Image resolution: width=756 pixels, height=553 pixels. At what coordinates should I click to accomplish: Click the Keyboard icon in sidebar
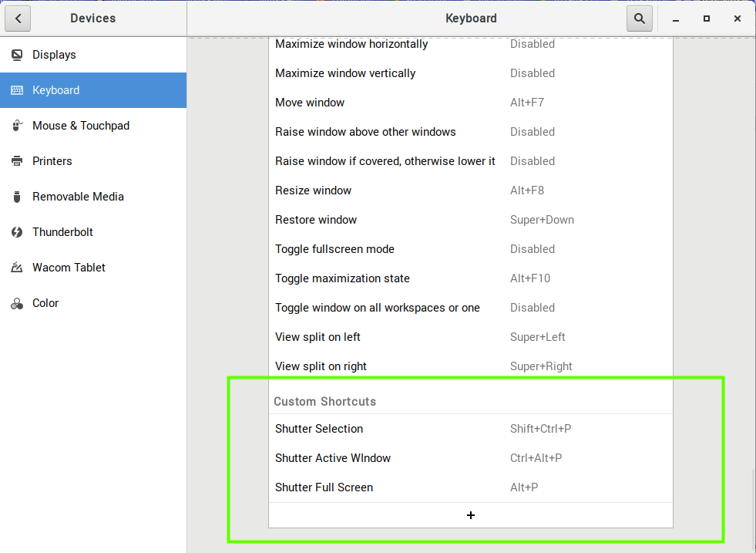(17, 90)
